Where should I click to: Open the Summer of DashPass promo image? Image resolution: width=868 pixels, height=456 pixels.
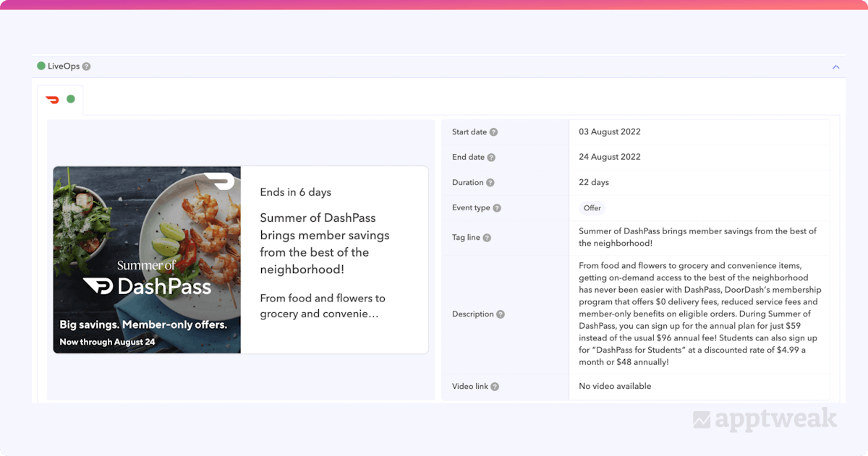coord(147,260)
